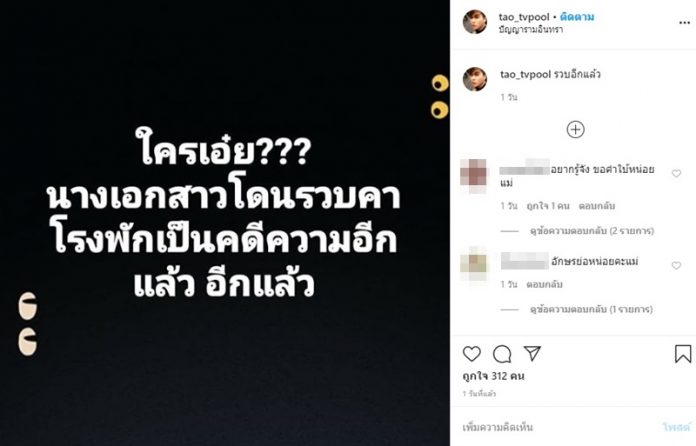Expand replies showing 2 รายการ
Viewport: 696px width, 446px height.
pyautogui.click(x=592, y=231)
